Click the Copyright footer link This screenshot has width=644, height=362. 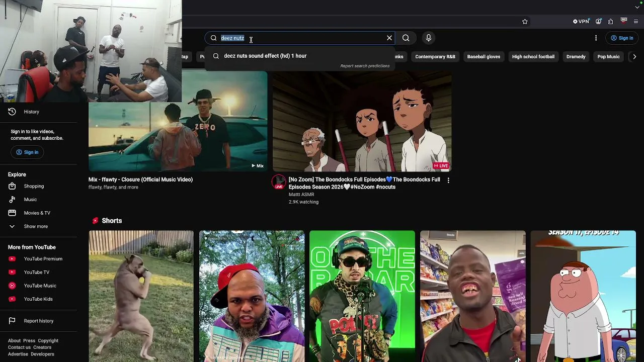coord(48,341)
